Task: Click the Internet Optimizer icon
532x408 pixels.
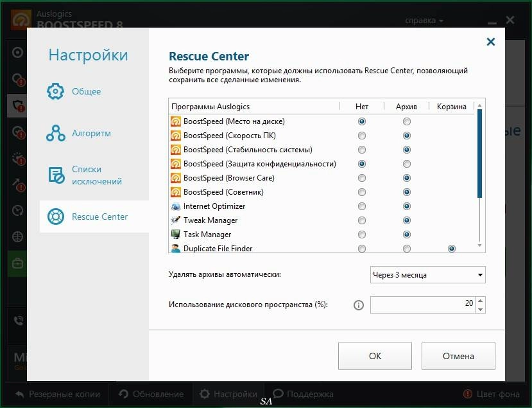Action: click(176, 206)
